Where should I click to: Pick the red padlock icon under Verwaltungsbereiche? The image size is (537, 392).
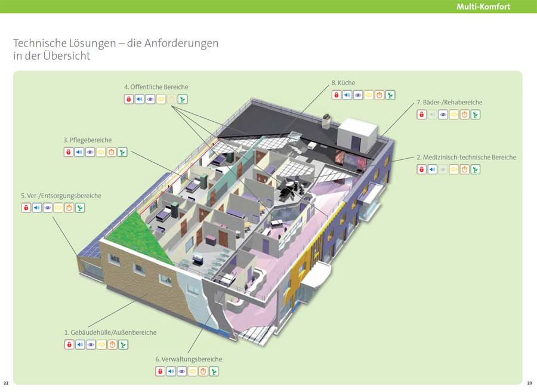click(x=161, y=371)
